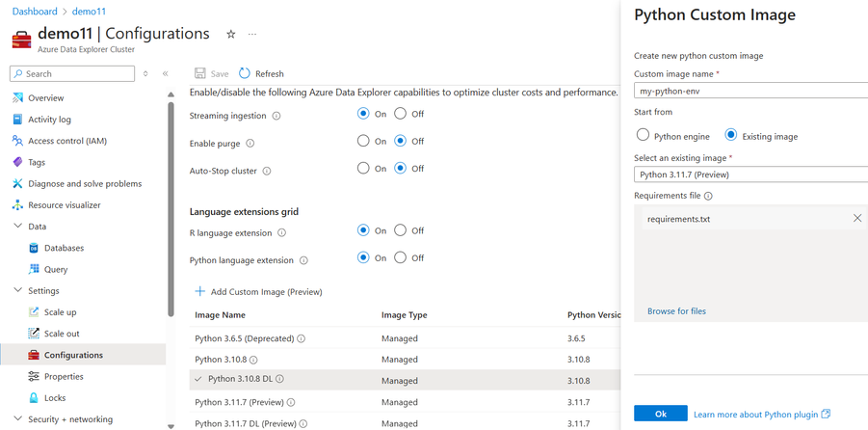868x430 pixels.
Task: Turn off Streaming ingestion
Action: pyautogui.click(x=401, y=114)
